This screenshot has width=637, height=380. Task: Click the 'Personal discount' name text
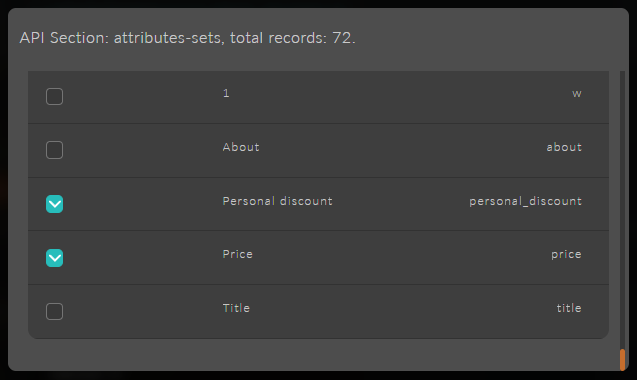coord(277,201)
